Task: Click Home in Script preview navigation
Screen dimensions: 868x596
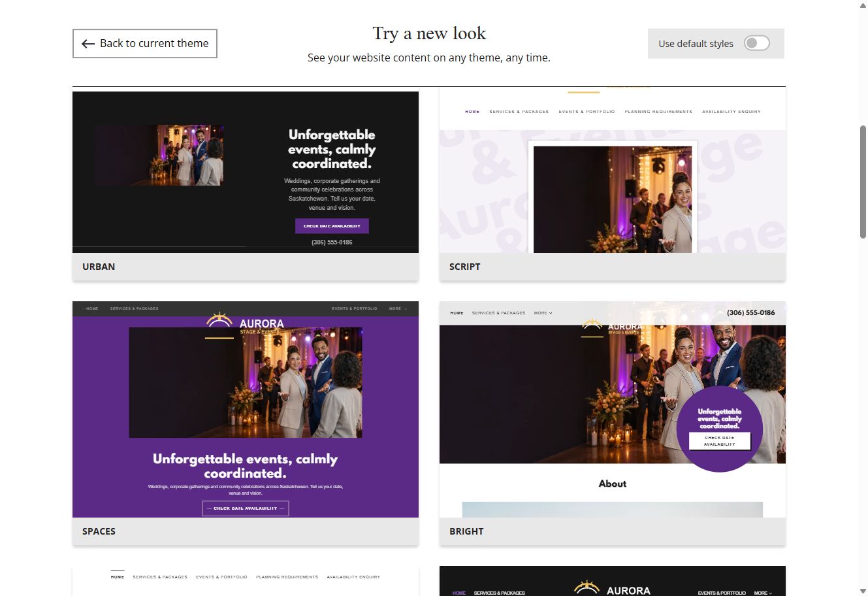Action: pos(472,112)
